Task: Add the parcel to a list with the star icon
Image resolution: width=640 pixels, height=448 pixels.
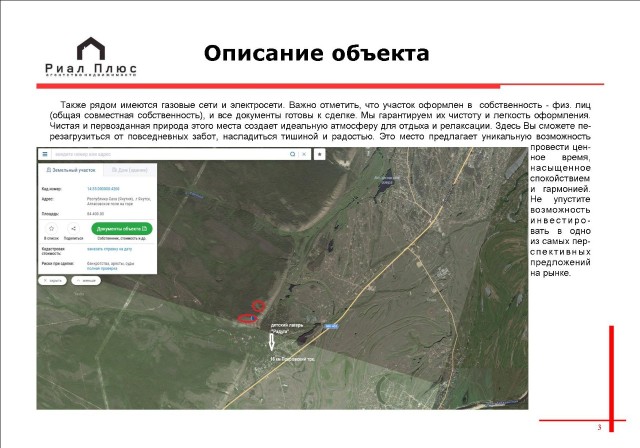Action: tap(51, 228)
